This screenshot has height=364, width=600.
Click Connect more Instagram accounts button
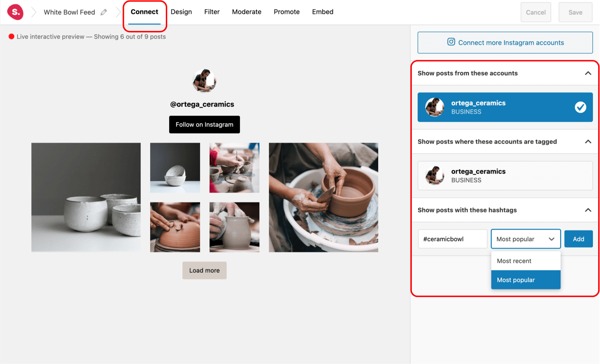coord(505,43)
